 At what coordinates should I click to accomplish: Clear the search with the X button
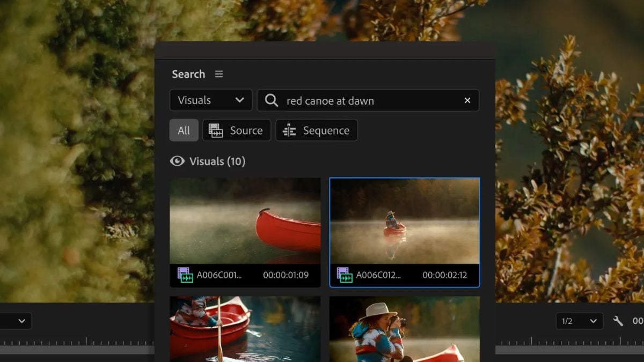point(466,100)
